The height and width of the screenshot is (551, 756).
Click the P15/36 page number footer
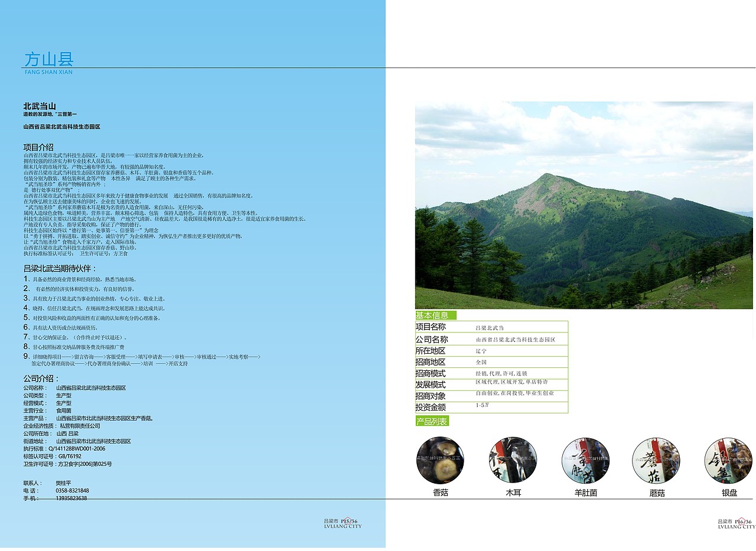pyautogui.click(x=350, y=521)
